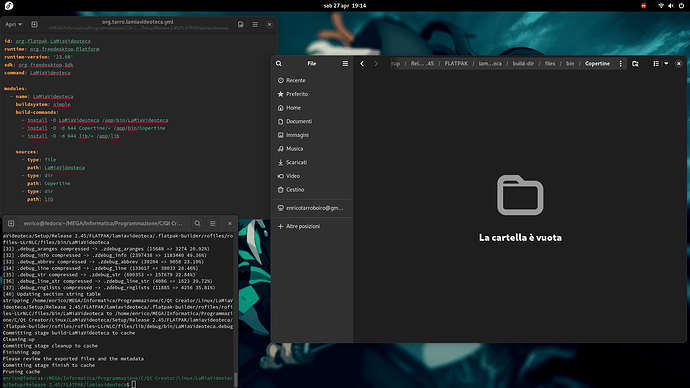Image resolution: width=690 pixels, height=388 pixels.
Task: Click 'path: lib' line in editor
Action: pyautogui.click(x=40, y=199)
